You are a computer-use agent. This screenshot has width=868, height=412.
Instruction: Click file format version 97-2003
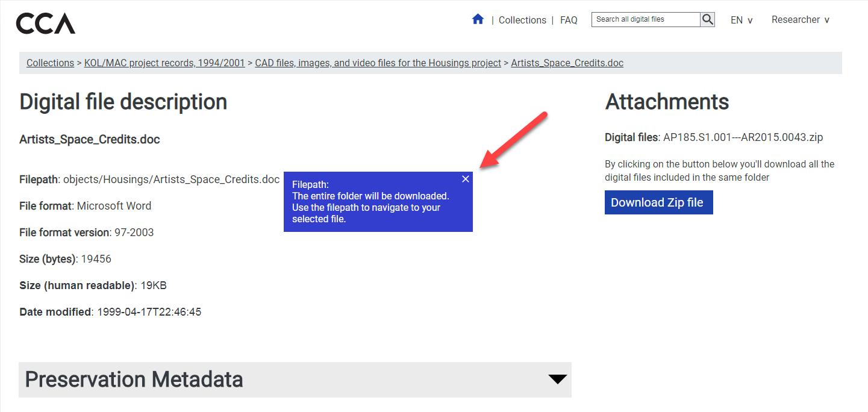(x=134, y=233)
